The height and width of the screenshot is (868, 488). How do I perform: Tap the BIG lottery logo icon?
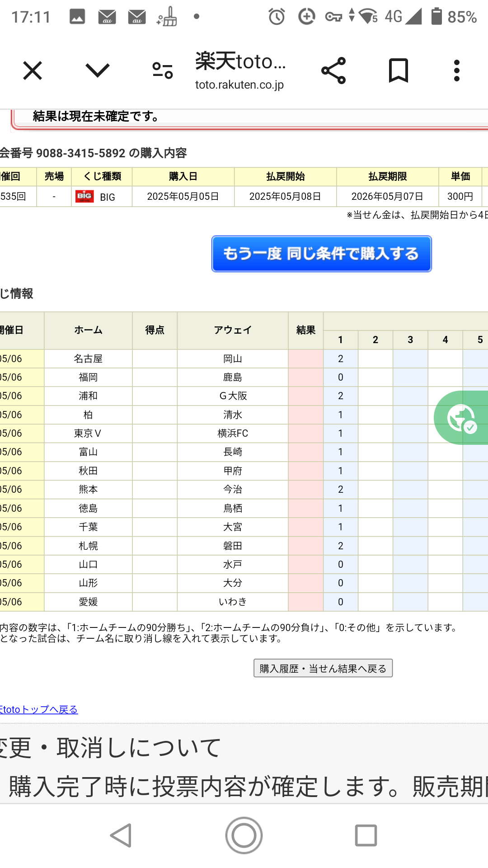click(x=84, y=196)
